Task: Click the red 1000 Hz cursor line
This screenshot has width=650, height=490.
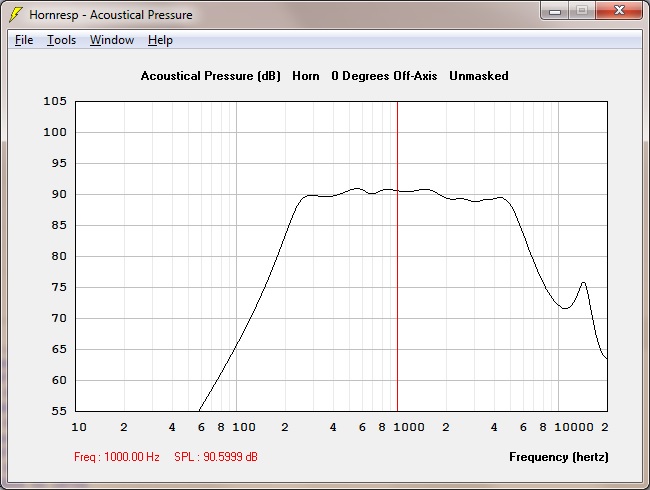Action: coord(397,256)
